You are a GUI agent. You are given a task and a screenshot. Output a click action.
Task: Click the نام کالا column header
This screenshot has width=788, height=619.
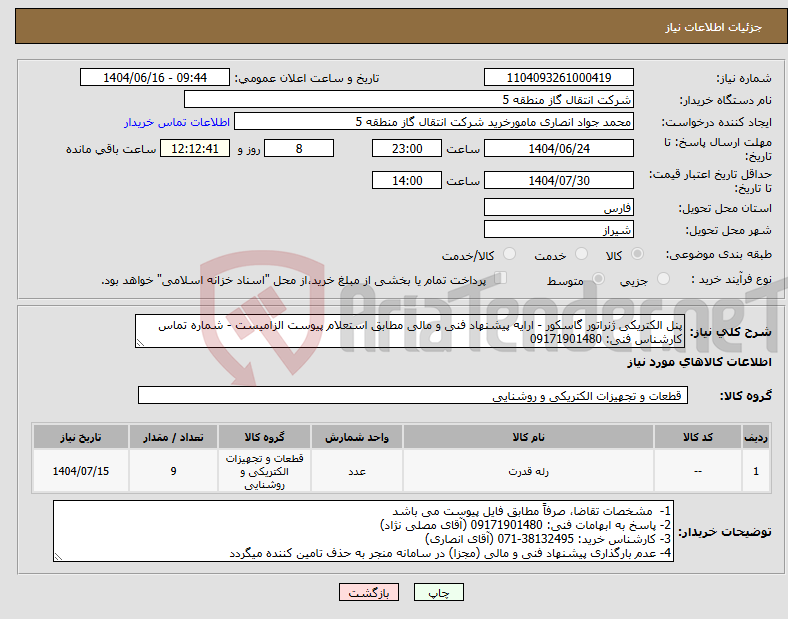(528, 437)
